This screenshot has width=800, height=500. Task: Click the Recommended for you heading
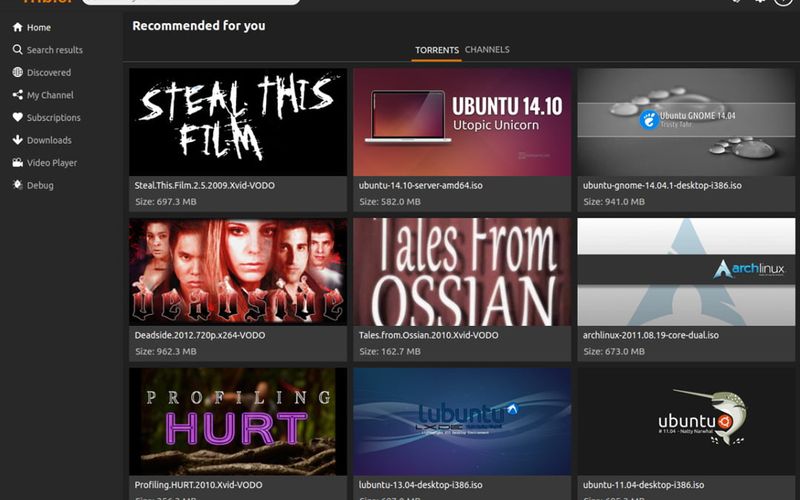click(x=199, y=26)
